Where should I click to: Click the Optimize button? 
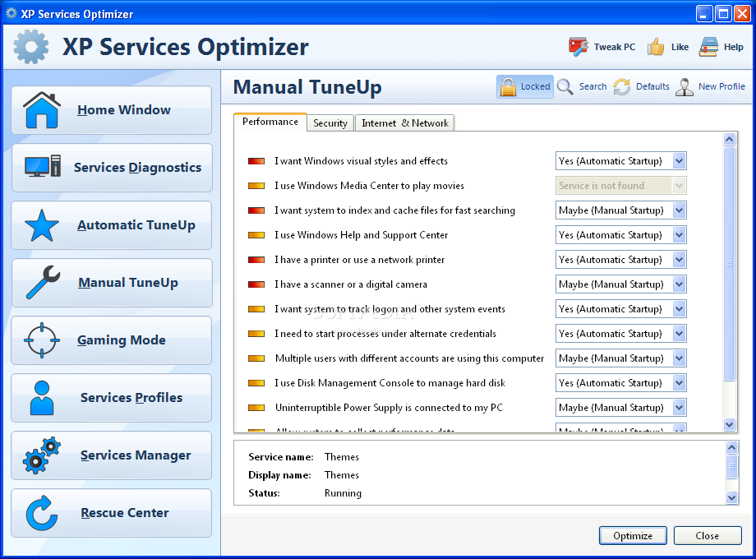pos(633,536)
